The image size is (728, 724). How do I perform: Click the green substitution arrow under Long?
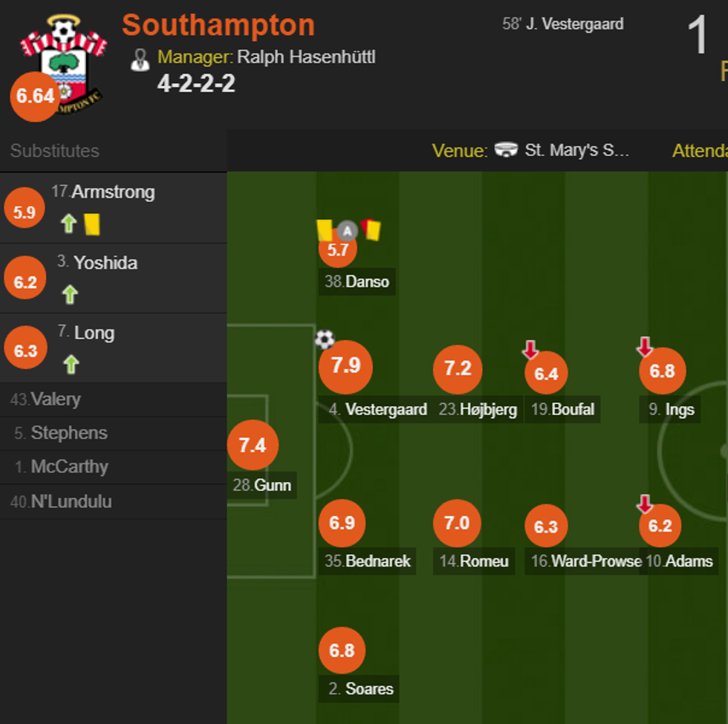pyautogui.click(x=71, y=365)
